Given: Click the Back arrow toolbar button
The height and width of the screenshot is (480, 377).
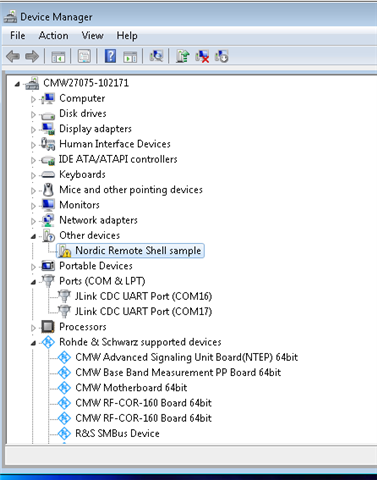Looking at the screenshot, I should click(x=13, y=56).
